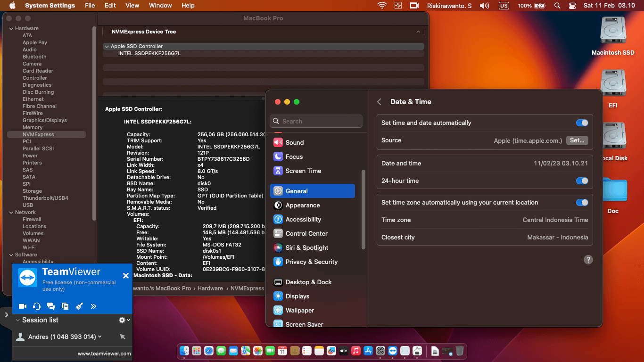
Task: Select General in System Settings sidebar
Action: tap(313, 191)
